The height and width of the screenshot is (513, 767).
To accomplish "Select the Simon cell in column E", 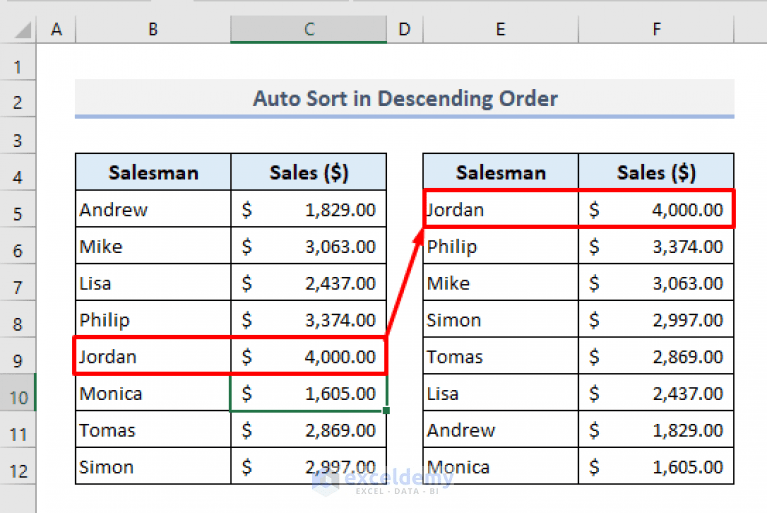I will [500, 319].
